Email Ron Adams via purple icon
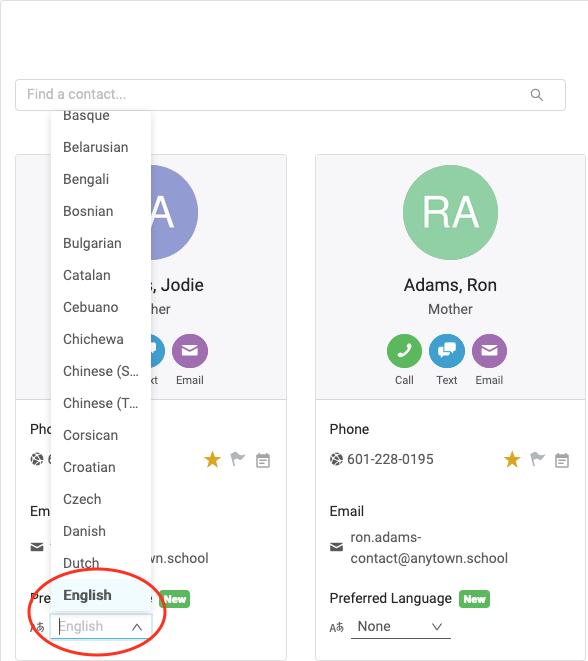Image resolution: width=588 pixels, height=661 pixels. pos(489,351)
